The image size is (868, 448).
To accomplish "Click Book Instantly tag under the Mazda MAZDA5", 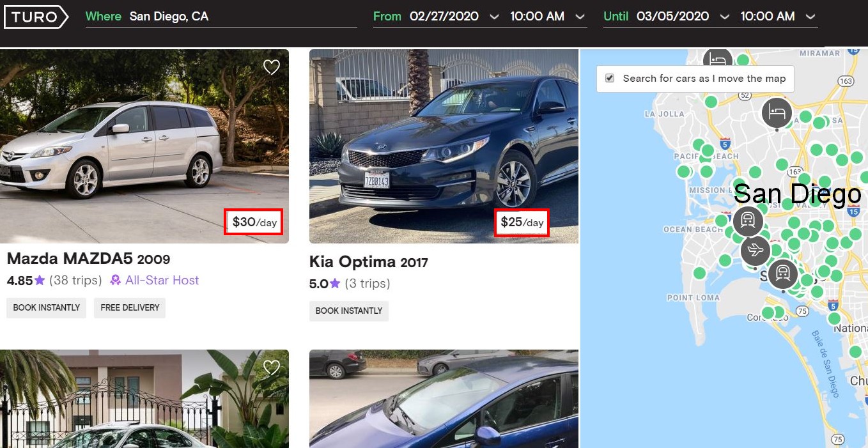I will [47, 307].
